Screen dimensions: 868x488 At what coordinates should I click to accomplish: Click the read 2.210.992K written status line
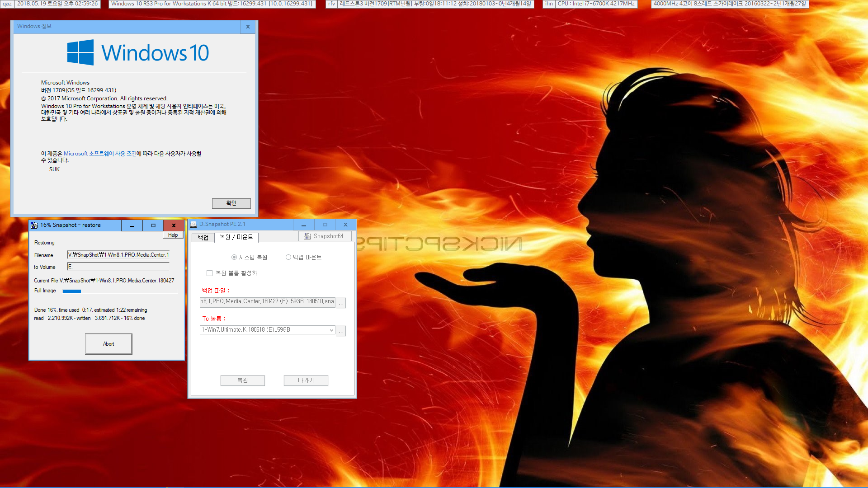pyautogui.click(x=90, y=318)
